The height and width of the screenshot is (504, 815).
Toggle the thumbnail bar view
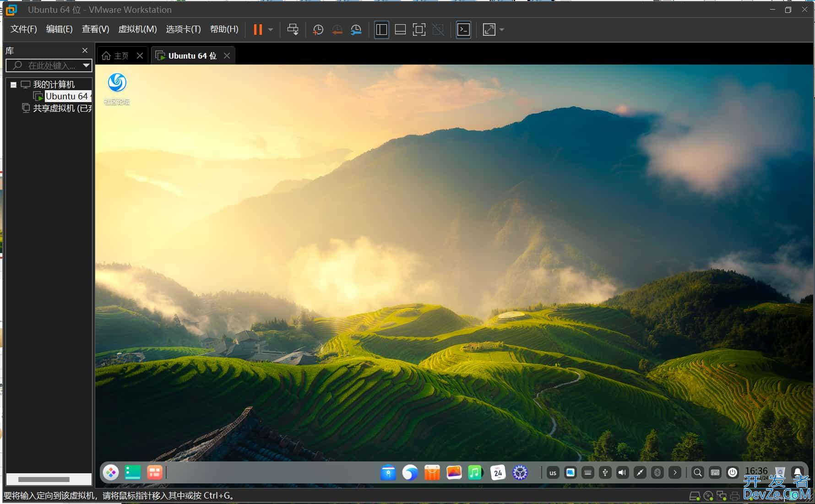[x=400, y=30]
